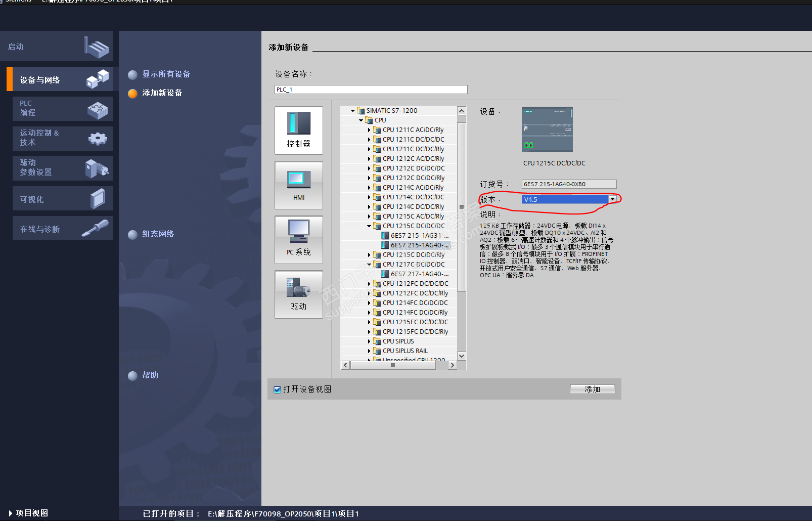Open the 在线与诊断 portal section
The image size is (812, 521).
[x=63, y=228]
